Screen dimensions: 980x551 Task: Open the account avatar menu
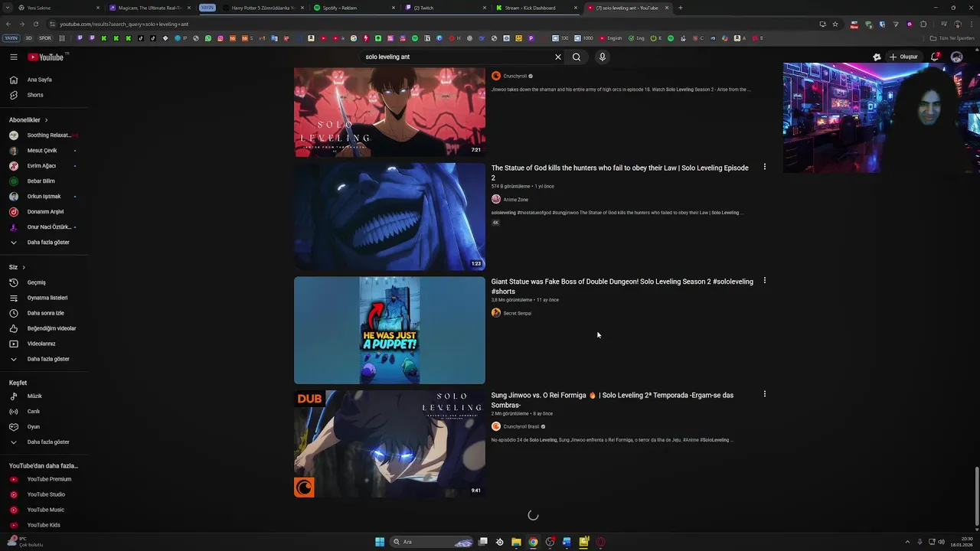956,57
